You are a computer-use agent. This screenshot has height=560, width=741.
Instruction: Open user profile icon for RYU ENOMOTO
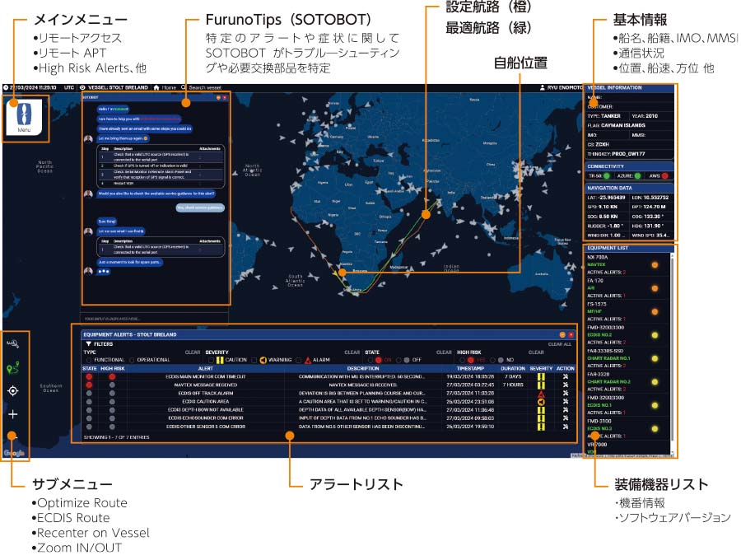point(543,87)
